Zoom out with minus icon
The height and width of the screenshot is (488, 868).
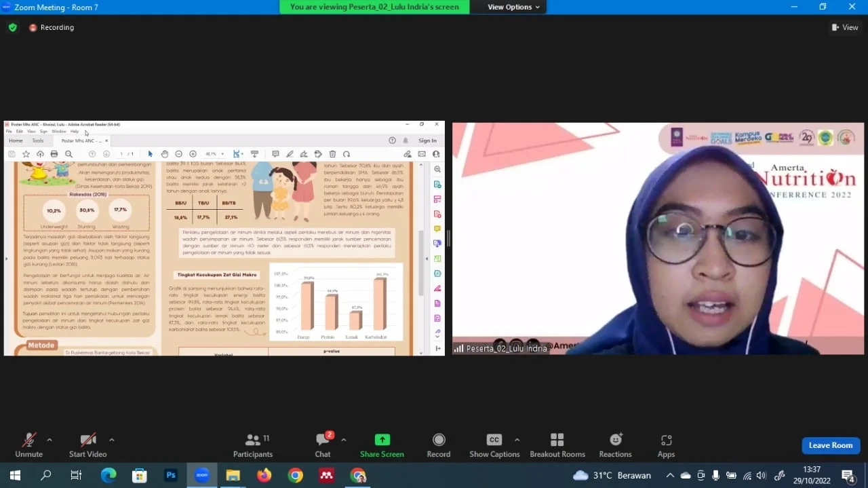click(x=179, y=154)
